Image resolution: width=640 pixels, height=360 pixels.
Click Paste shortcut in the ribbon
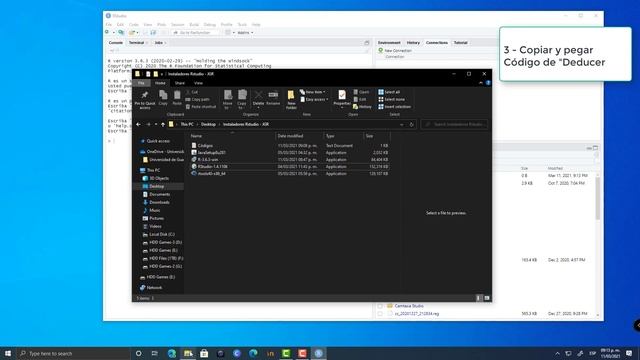point(201,107)
